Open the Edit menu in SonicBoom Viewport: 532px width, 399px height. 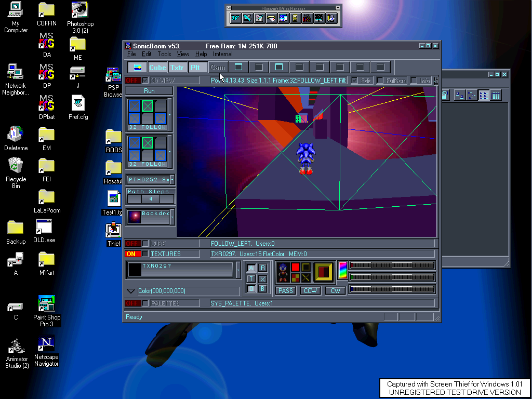(x=147, y=54)
